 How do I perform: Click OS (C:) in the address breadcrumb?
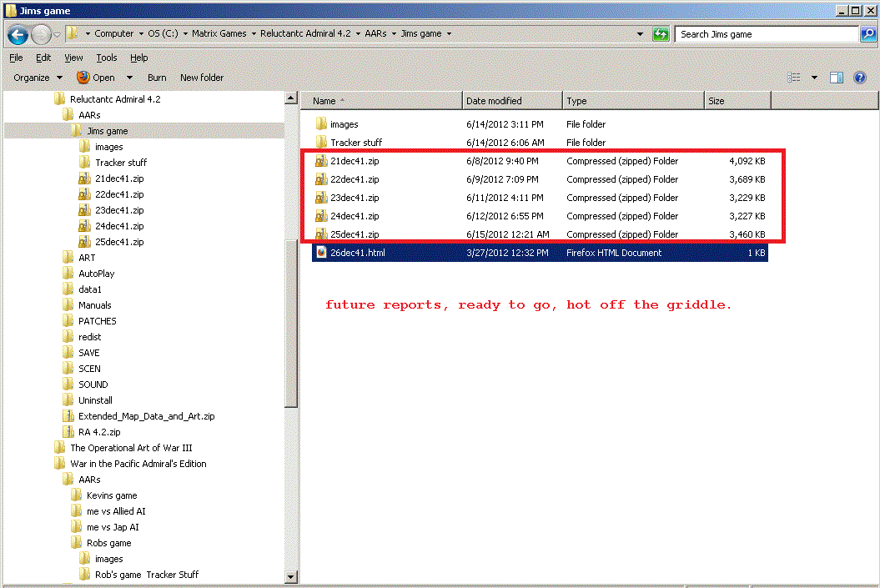(163, 33)
